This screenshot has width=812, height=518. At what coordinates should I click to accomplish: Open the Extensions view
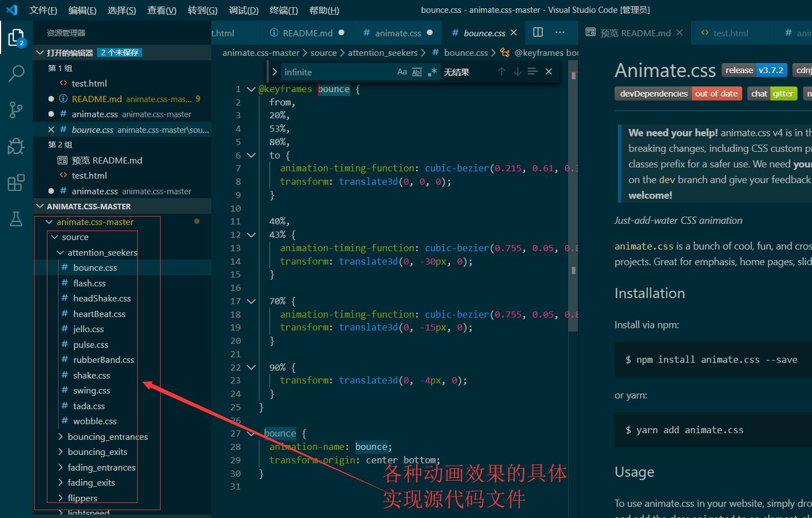coord(16,183)
